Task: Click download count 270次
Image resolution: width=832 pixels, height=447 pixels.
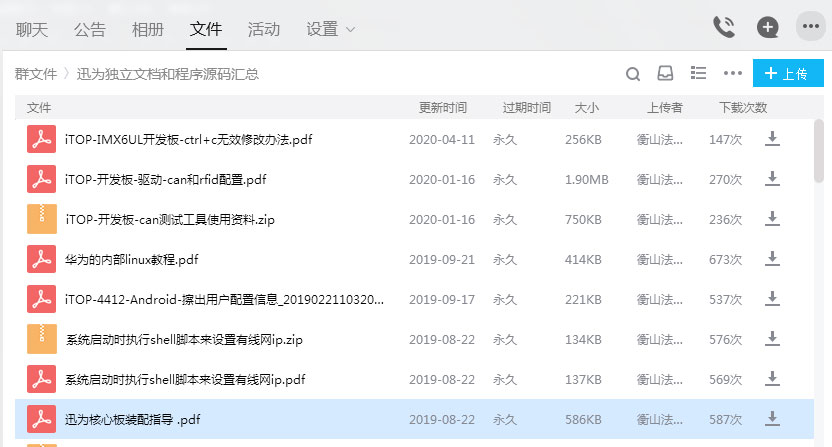Action: (725, 179)
